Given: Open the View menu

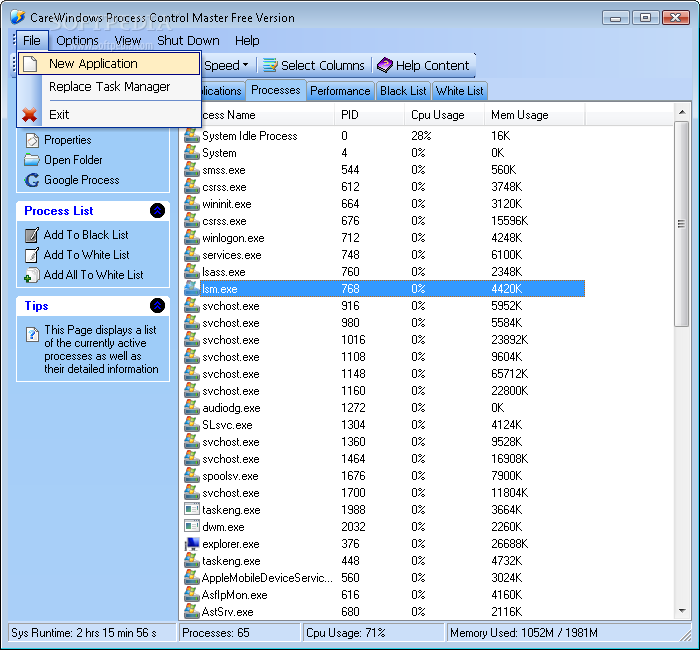Looking at the screenshot, I should pyautogui.click(x=128, y=41).
